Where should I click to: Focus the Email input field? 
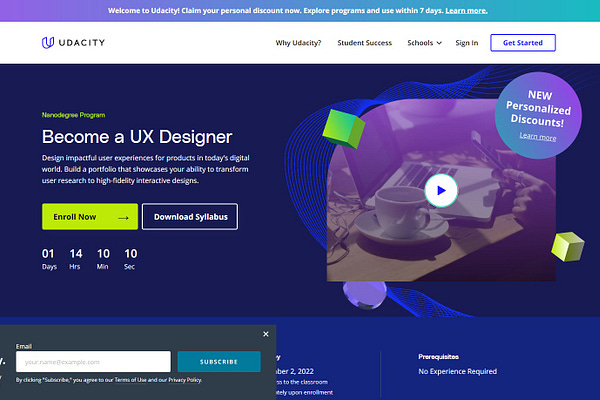point(93,362)
